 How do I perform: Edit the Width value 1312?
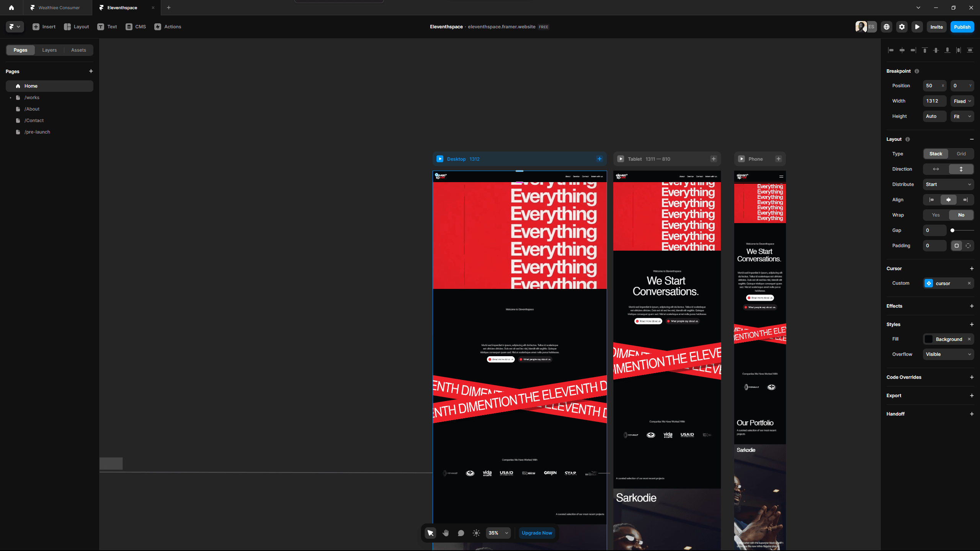pos(935,101)
